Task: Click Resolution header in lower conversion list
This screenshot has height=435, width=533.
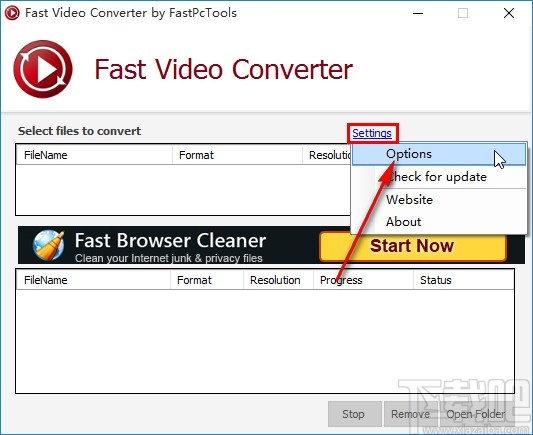Action: coord(278,280)
